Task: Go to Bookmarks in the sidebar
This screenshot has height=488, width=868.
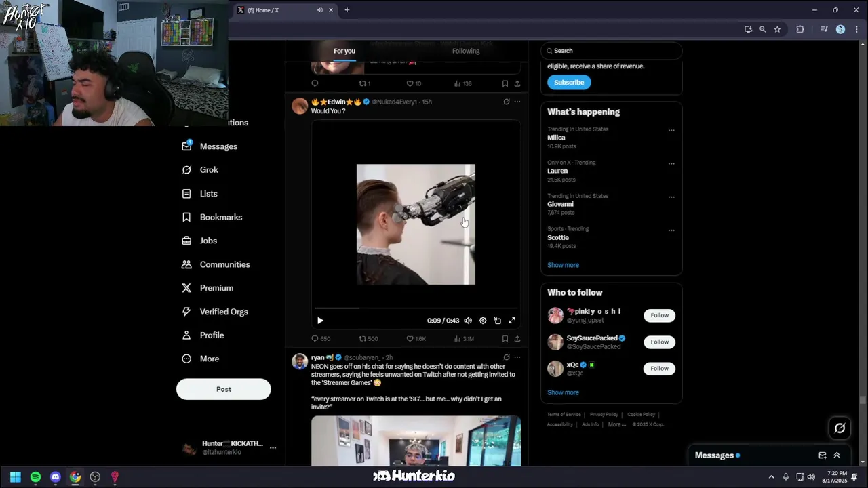Action: point(212,217)
